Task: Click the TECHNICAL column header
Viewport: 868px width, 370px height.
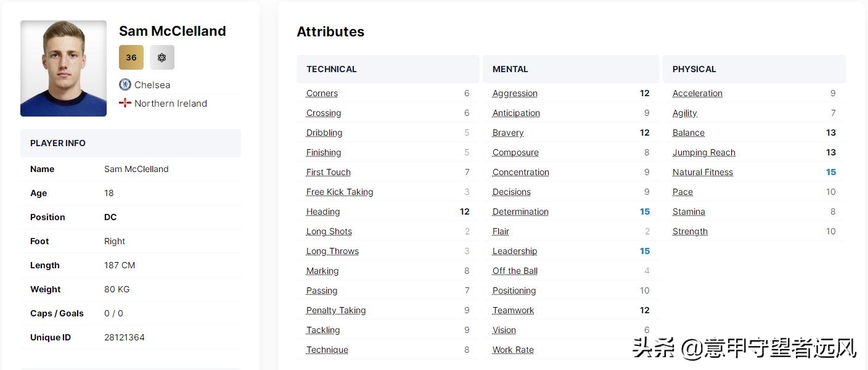Action: [332, 69]
